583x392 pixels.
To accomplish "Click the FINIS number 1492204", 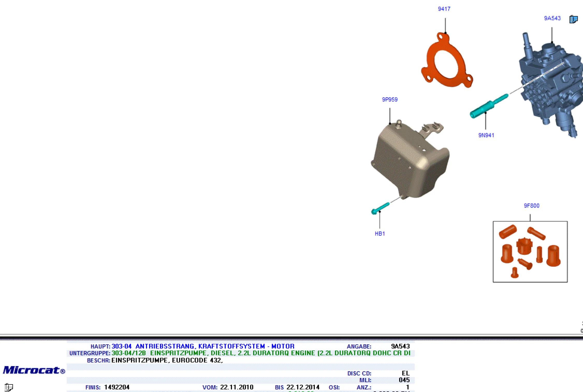I will (117, 387).
